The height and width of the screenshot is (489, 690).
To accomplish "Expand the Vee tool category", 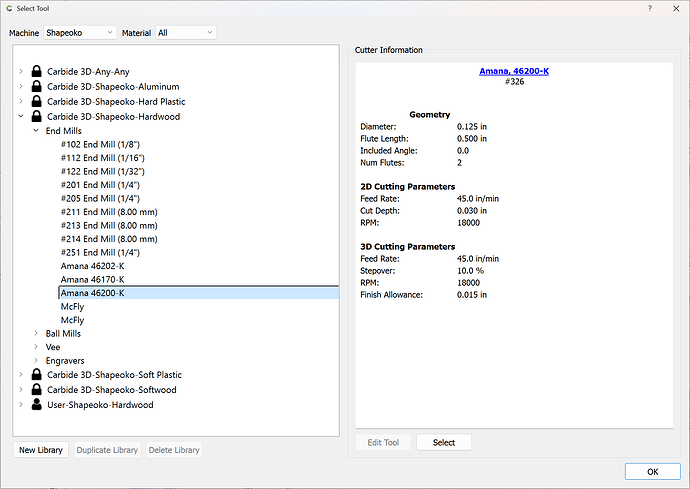I will [36, 347].
